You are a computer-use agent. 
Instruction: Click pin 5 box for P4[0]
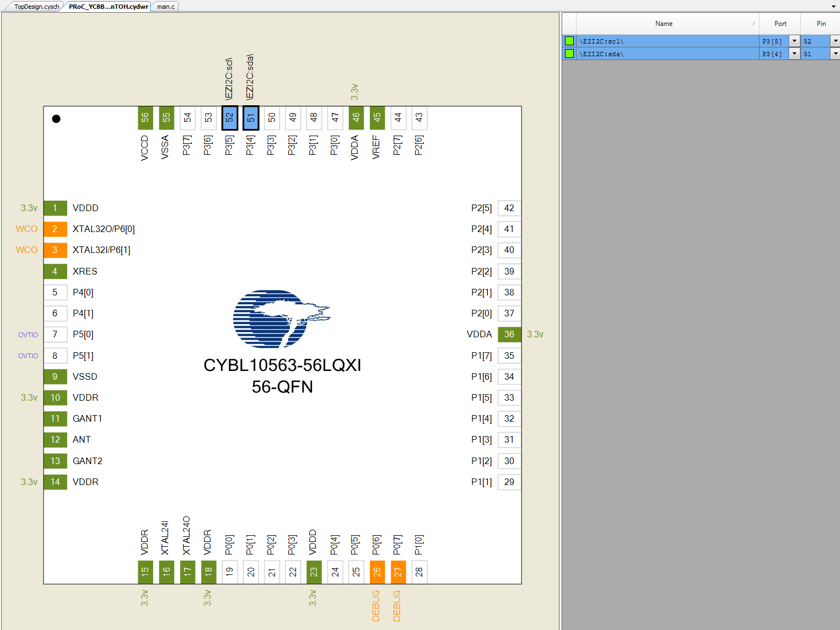click(55, 292)
